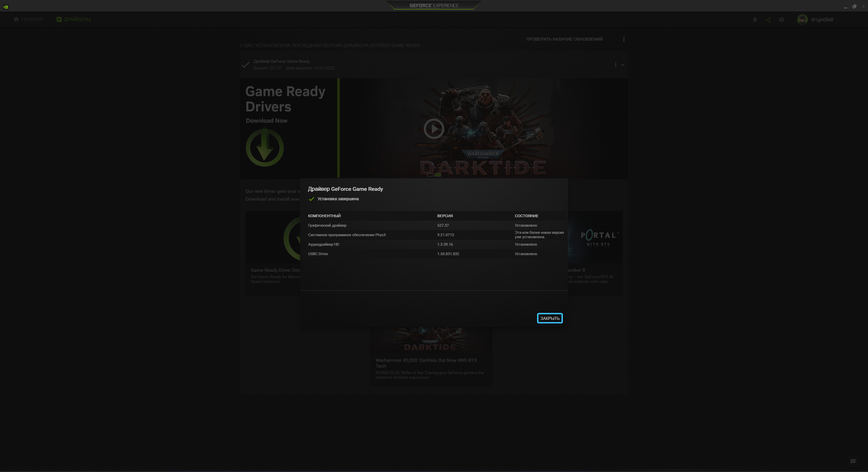Open three-dot menu on driver row
The width and height of the screenshot is (868, 472).
click(615, 65)
